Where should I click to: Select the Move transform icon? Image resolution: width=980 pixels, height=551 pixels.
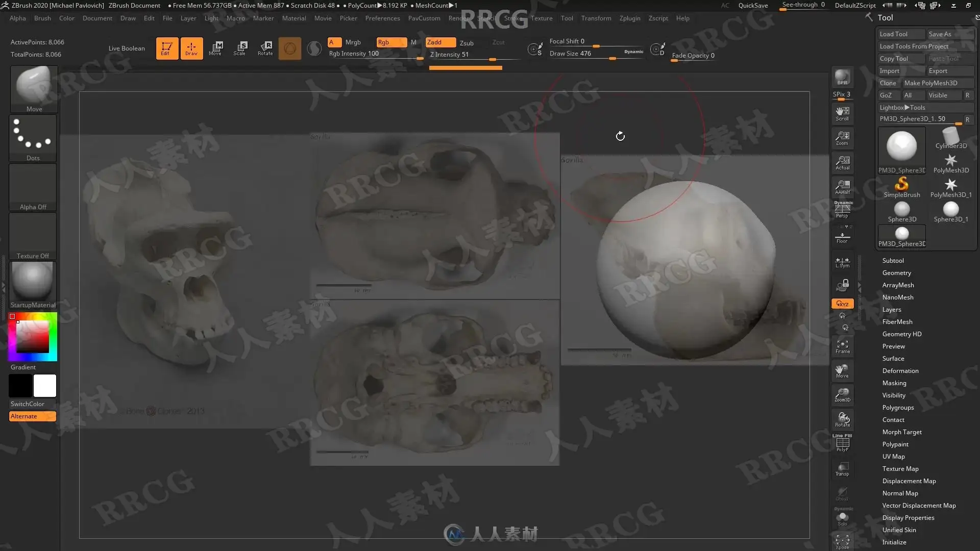(215, 48)
